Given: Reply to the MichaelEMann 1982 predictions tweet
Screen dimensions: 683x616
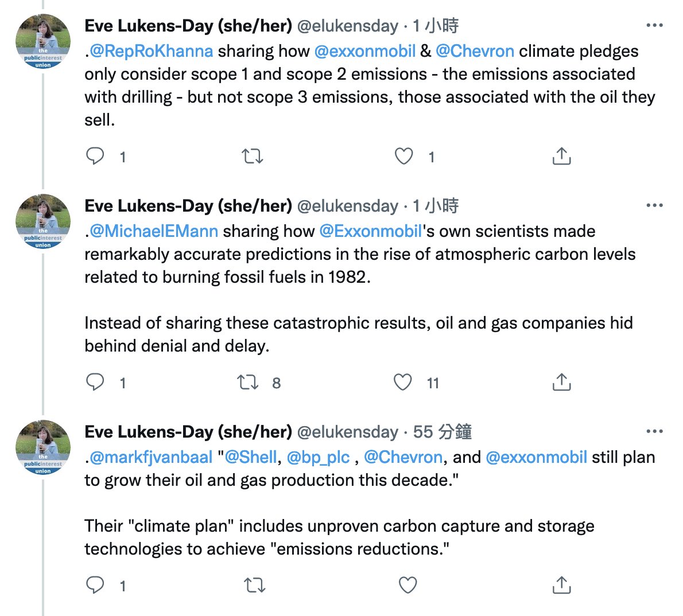Looking at the screenshot, I should point(95,382).
